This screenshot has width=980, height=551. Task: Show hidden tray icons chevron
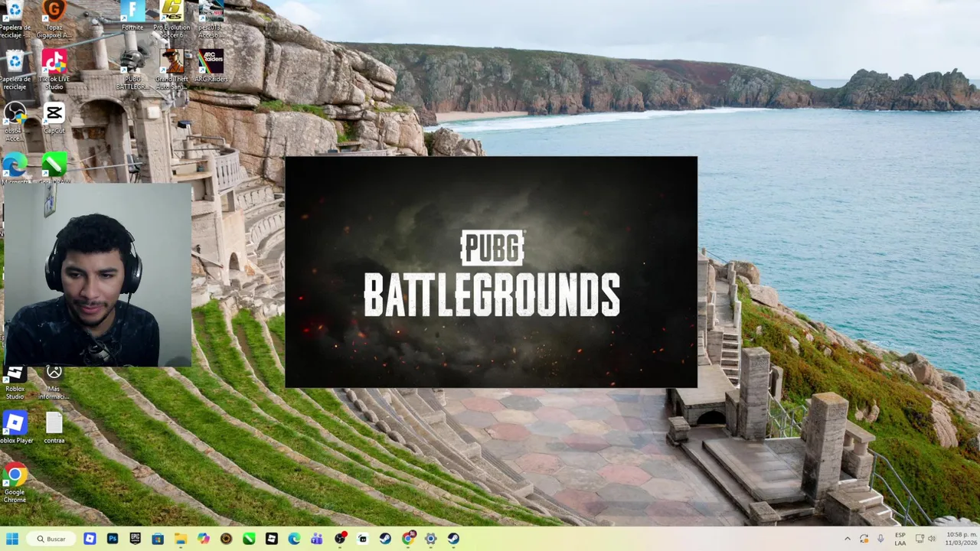pyautogui.click(x=847, y=539)
